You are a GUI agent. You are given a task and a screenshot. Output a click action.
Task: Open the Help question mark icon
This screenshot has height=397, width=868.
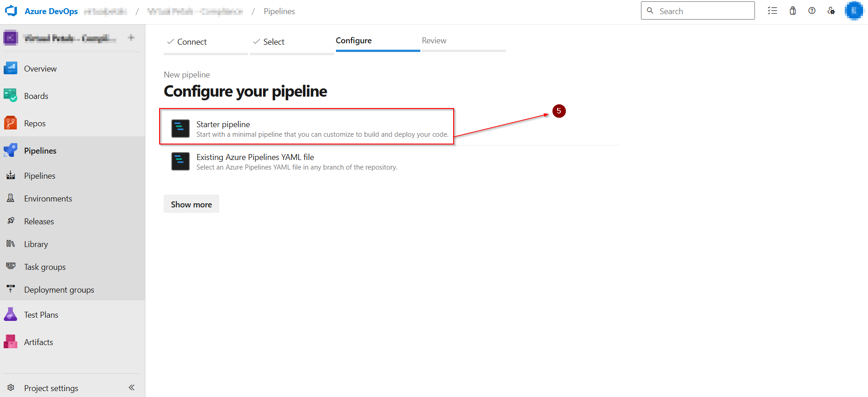point(812,10)
